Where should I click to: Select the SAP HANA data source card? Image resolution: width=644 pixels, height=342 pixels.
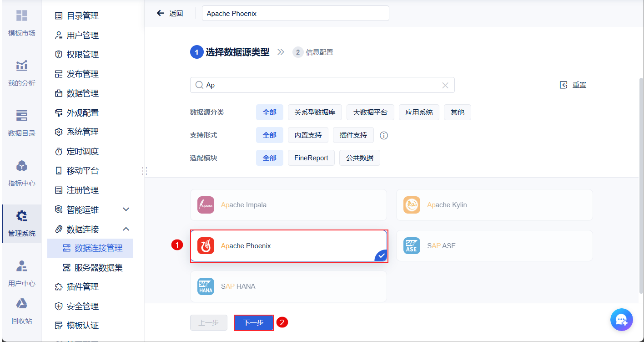point(288,286)
